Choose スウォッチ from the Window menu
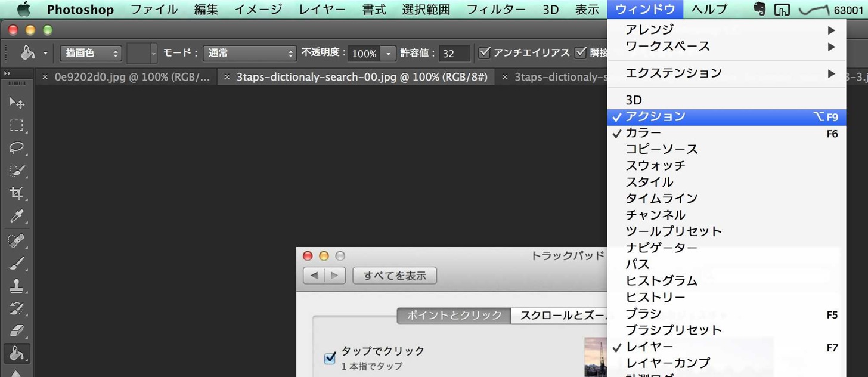 click(726, 166)
